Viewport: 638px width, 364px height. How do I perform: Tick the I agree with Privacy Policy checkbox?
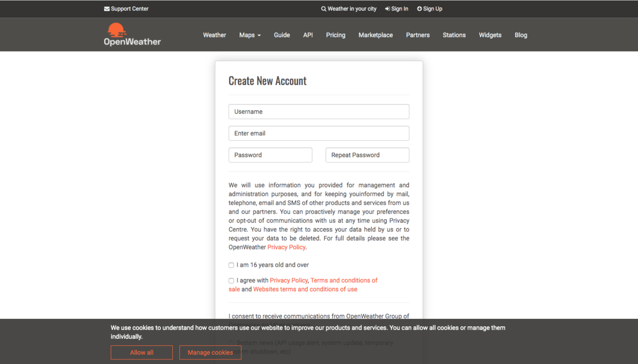231,281
